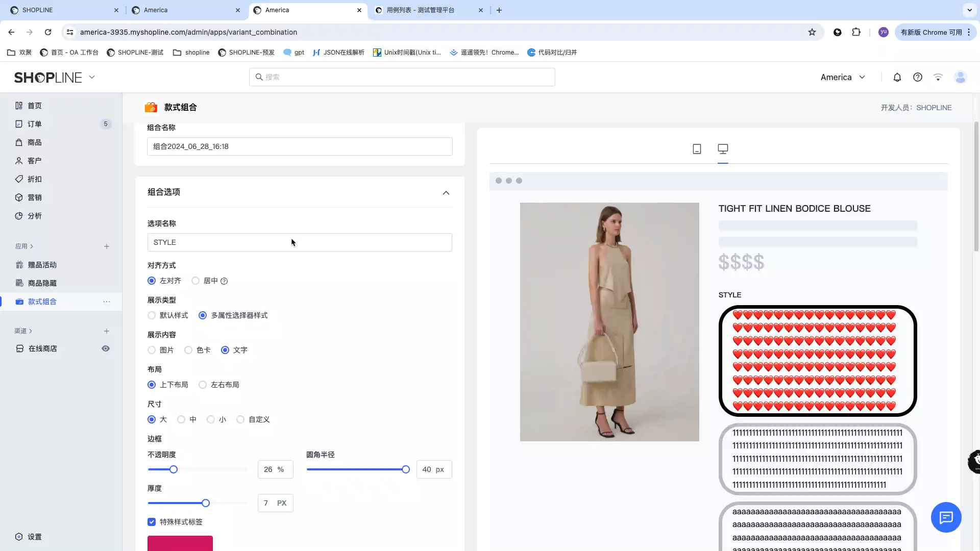
Task: Select 左对齐 alignment radio
Action: [152, 281]
